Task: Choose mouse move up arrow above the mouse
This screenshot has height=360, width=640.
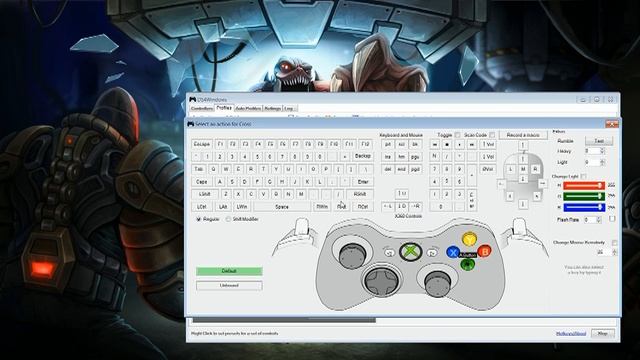Action: pyautogui.click(x=522, y=145)
